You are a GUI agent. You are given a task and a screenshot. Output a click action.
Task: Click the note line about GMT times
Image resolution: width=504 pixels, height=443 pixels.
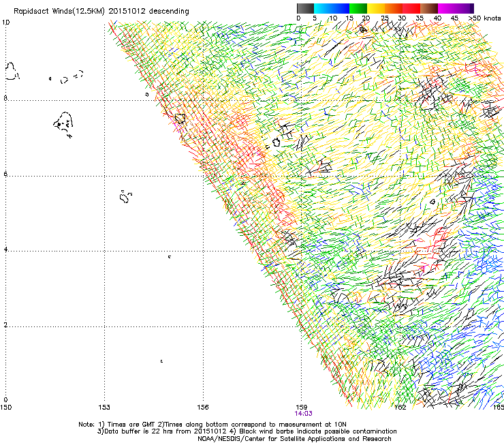(x=212, y=425)
